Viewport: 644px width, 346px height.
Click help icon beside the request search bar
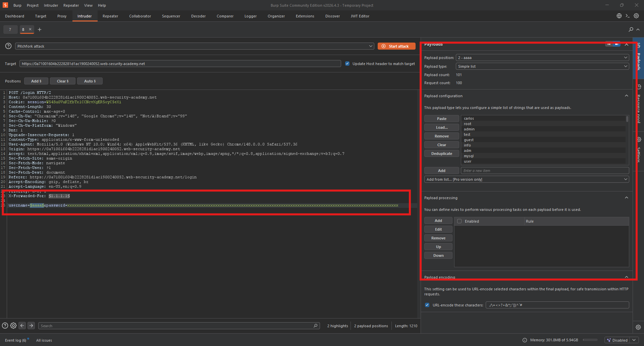(5, 326)
